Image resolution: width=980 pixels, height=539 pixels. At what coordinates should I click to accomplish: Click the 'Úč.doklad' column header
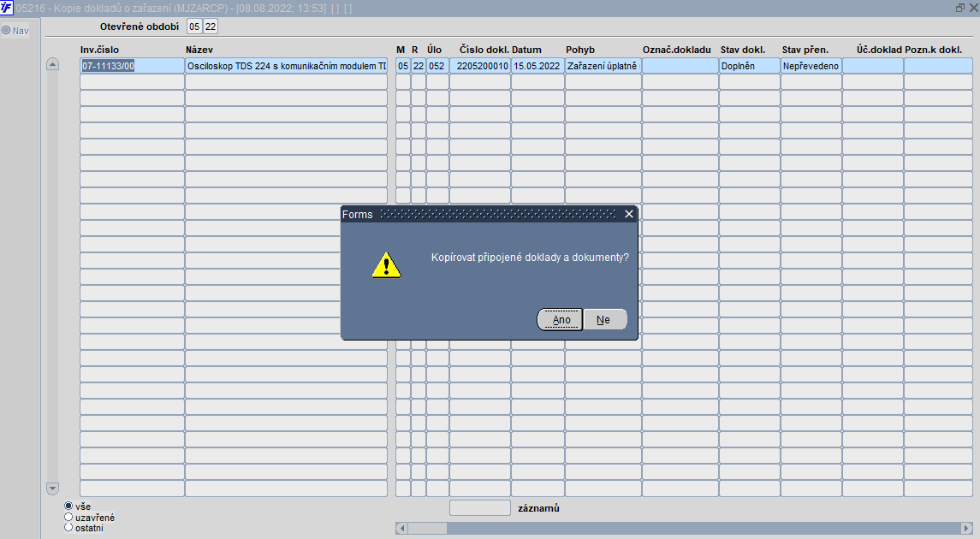coord(879,50)
